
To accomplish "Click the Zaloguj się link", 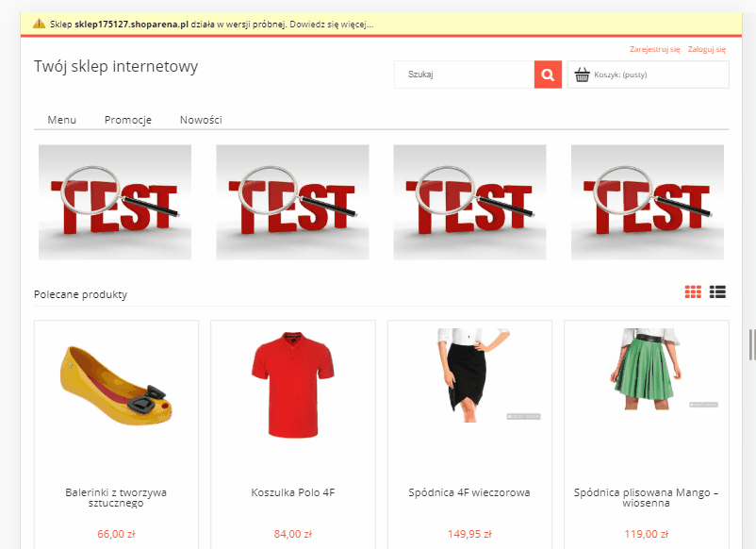I will tap(706, 49).
